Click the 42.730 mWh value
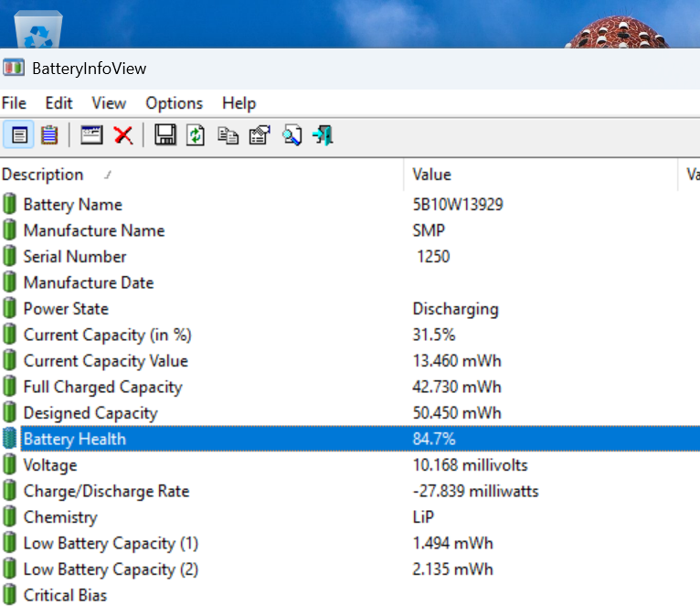 click(457, 387)
